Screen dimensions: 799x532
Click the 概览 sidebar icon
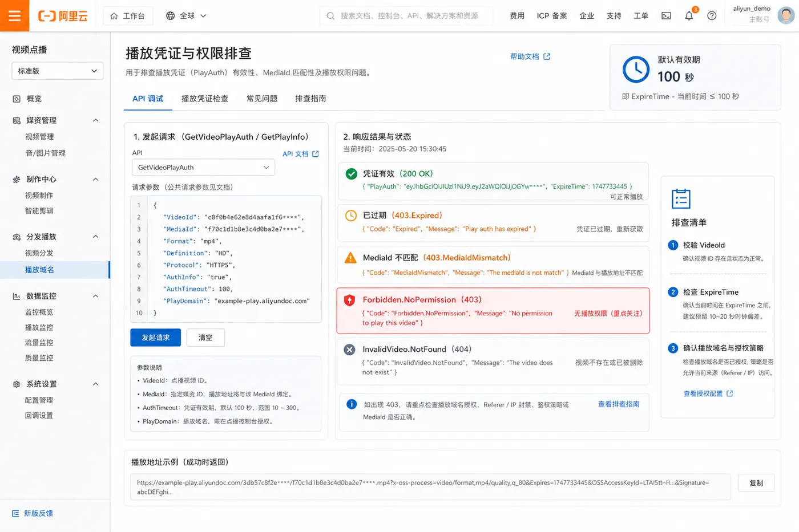[x=17, y=99]
